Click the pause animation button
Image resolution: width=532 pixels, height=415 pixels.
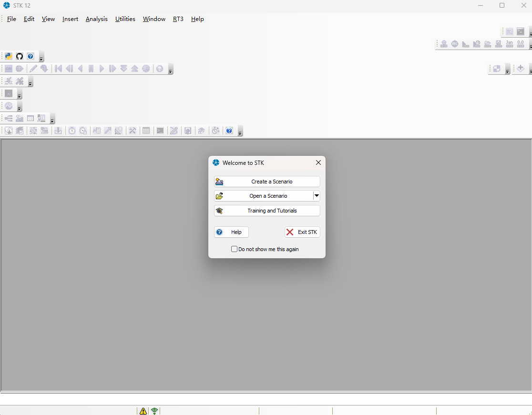(x=91, y=69)
